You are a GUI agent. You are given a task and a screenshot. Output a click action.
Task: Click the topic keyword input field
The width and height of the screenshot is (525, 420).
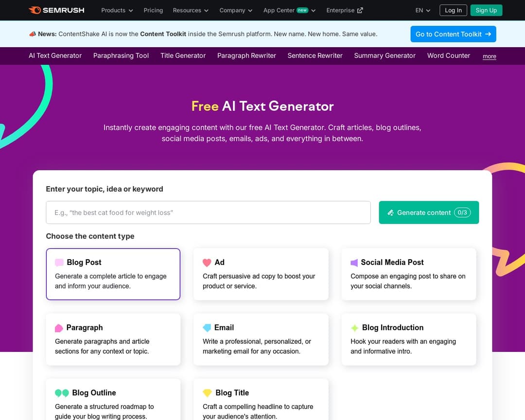(x=208, y=212)
